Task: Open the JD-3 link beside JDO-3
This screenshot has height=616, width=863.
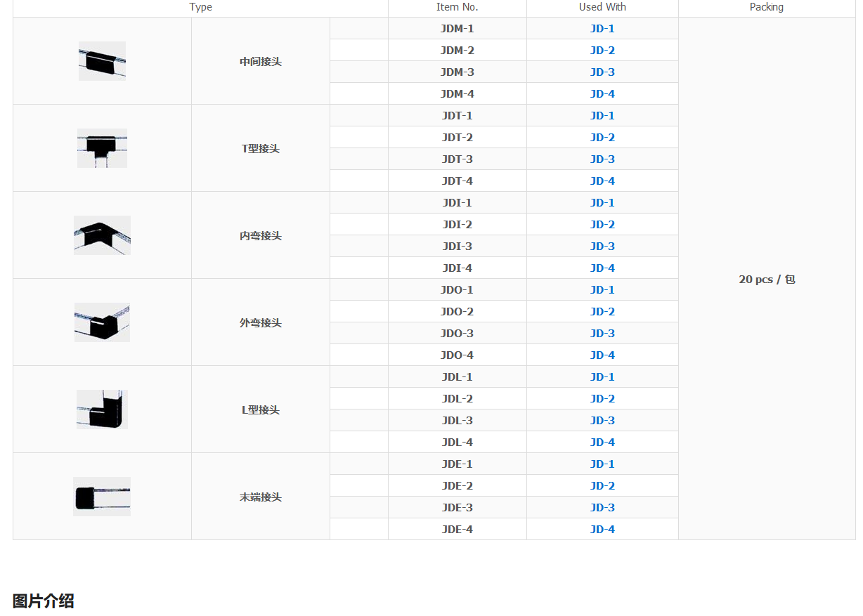Action: (602, 334)
